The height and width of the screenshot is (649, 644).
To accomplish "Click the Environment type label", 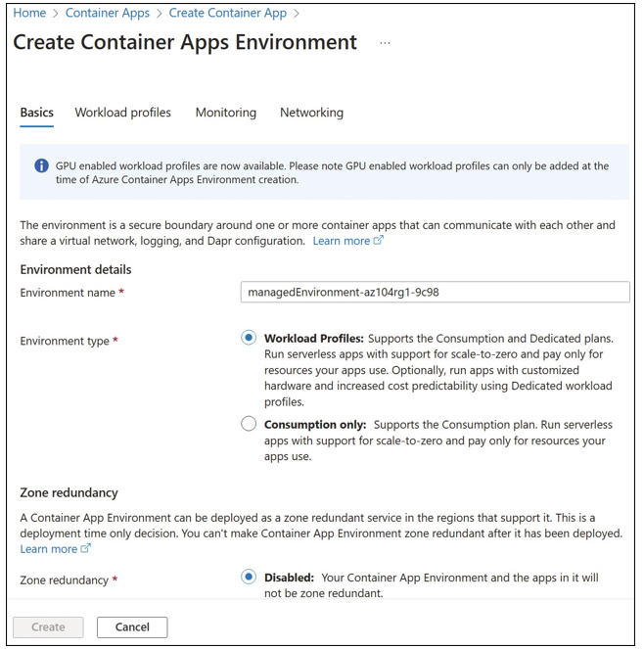I will click(65, 341).
